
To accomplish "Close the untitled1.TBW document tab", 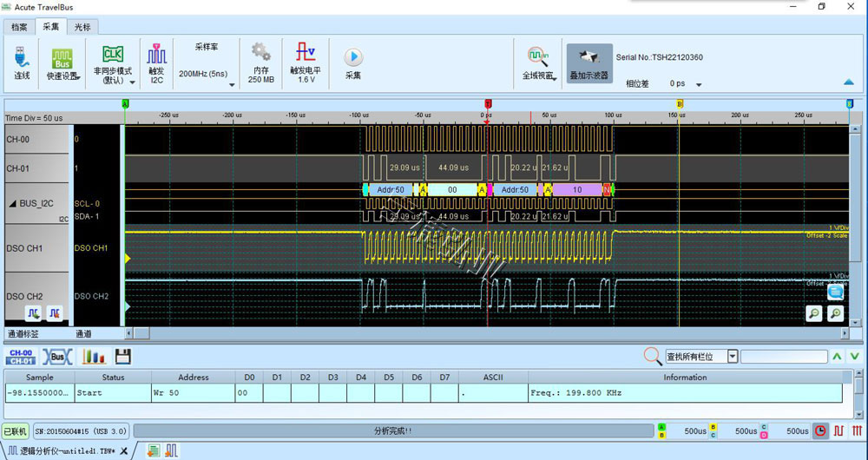I will pos(124,451).
